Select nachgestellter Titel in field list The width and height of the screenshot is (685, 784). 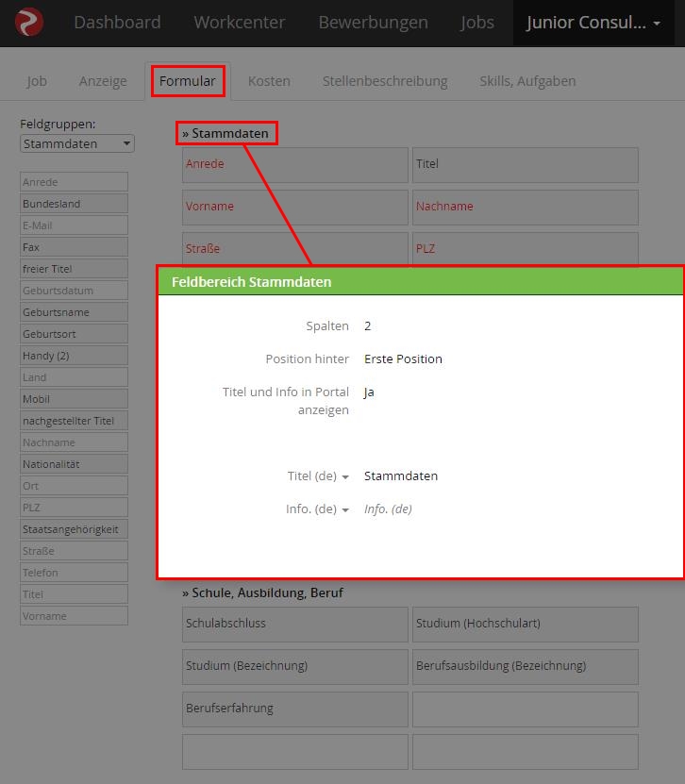(x=74, y=421)
